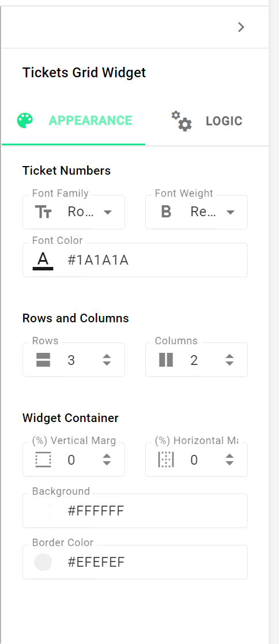Click the gears icon next to Logic
This screenshot has width=279, height=644.
[x=181, y=120]
